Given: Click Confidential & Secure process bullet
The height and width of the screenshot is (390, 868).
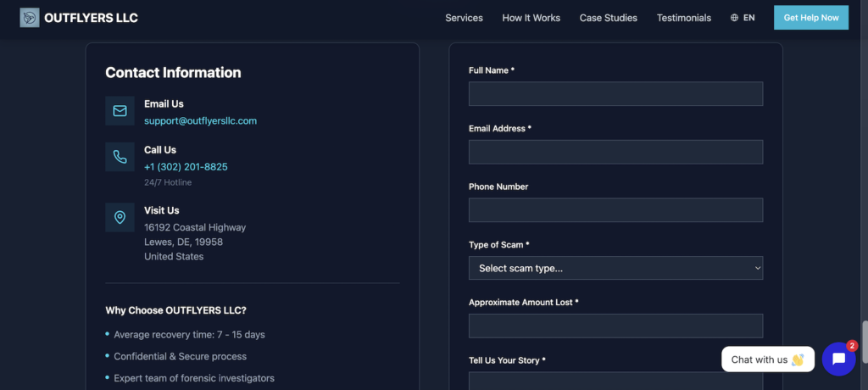Looking at the screenshot, I should (x=180, y=357).
